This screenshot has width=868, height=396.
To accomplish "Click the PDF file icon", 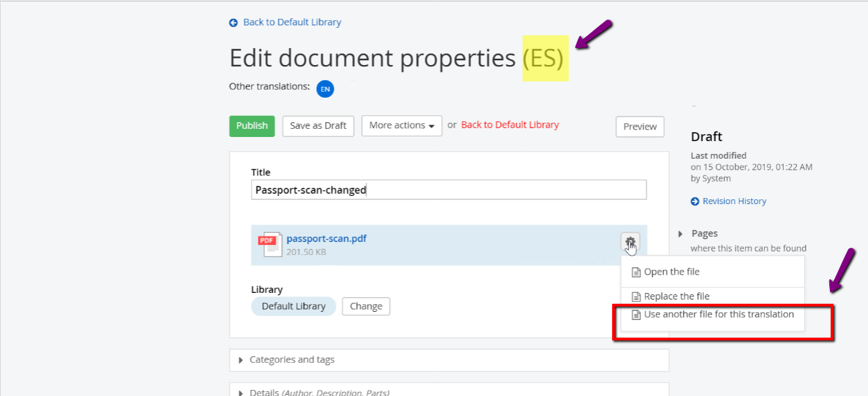I will point(269,244).
